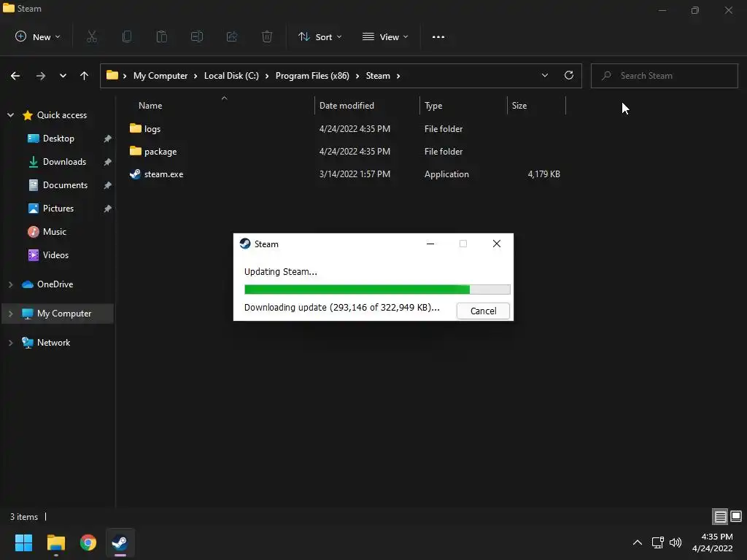Click the Copy icon in toolbar
The width and height of the screenshot is (747, 560).
127,36
